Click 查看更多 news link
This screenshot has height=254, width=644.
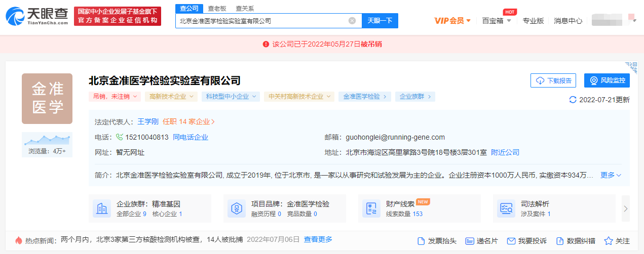click(x=318, y=240)
